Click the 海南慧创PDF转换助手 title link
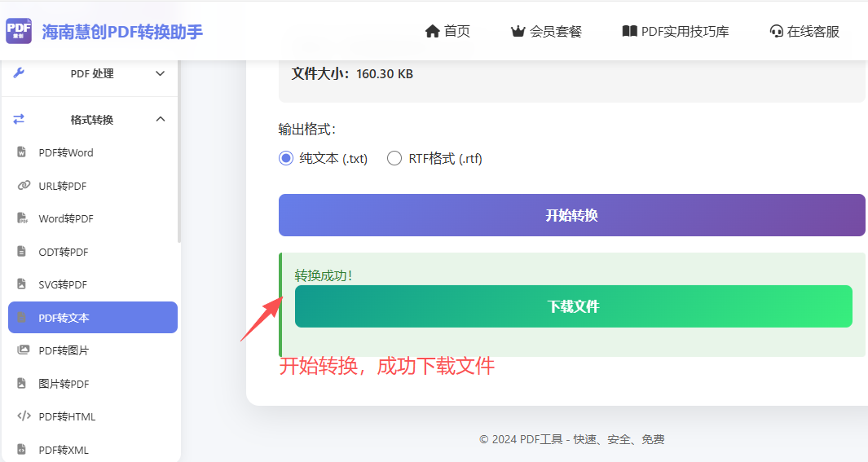 pyautogui.click(x=122, y=32)
